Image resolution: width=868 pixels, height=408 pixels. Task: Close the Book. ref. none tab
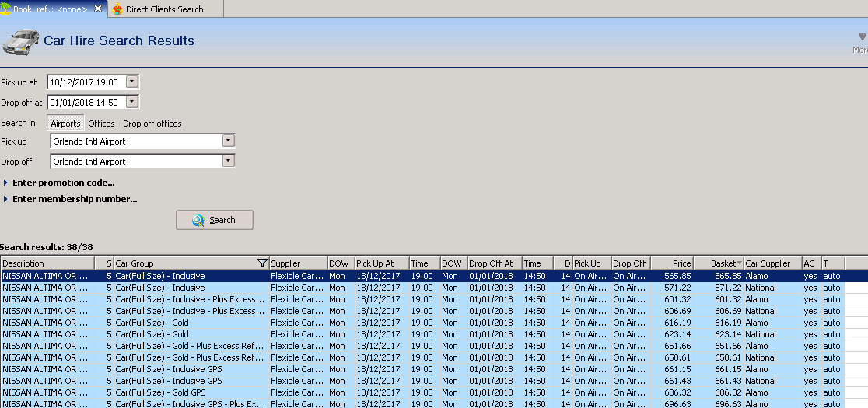click(98, 9)
